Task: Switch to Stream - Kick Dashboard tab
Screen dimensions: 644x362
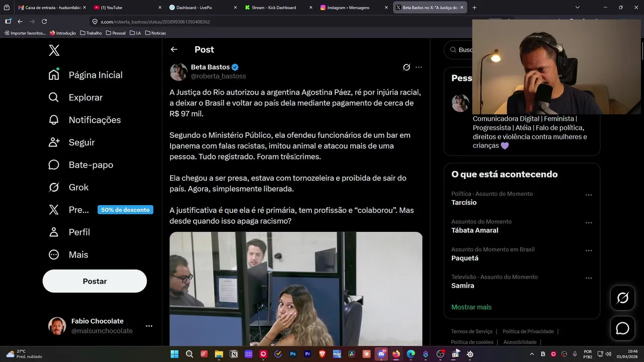Action: coord(278,8)
